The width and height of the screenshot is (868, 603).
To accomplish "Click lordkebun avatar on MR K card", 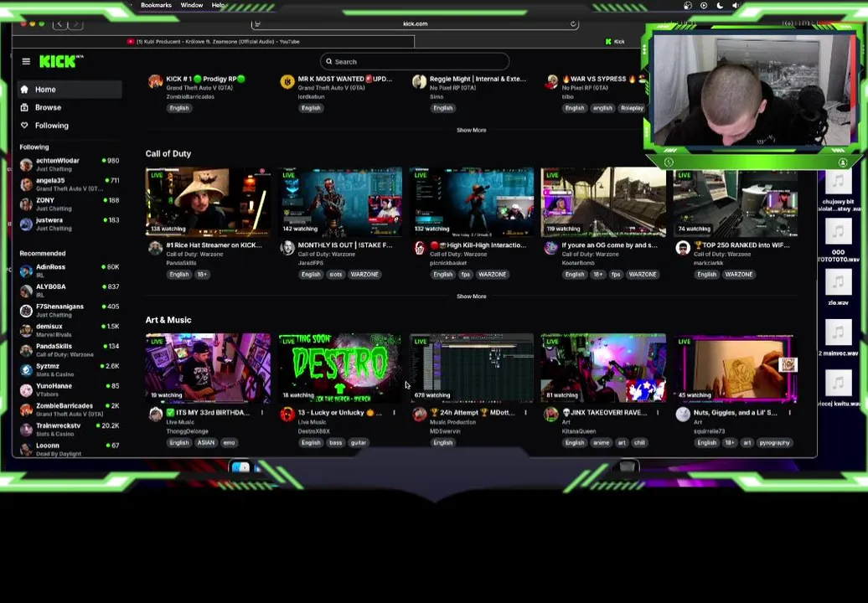I will pyautogui.click(x=287, y=82).
